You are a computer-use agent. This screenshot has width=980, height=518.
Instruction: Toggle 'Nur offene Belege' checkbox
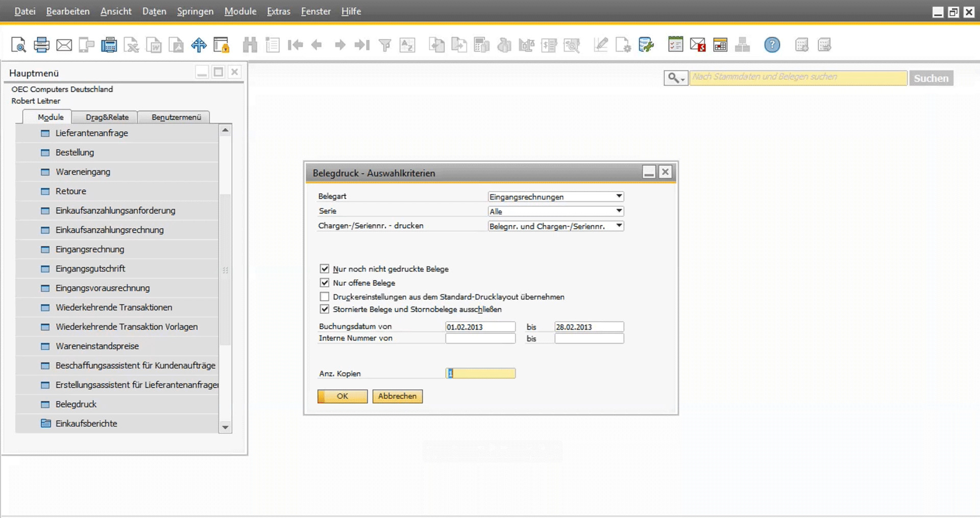(x=325, y=282)
